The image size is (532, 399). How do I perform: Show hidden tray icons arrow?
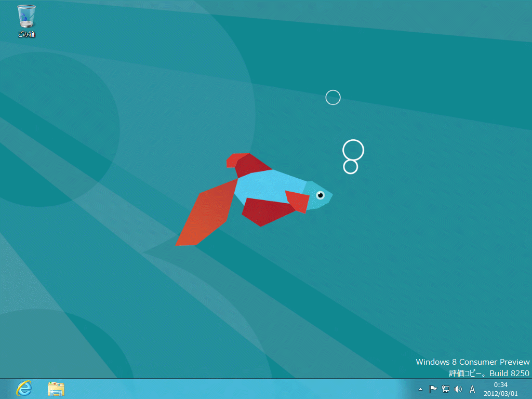click(421, 390)
